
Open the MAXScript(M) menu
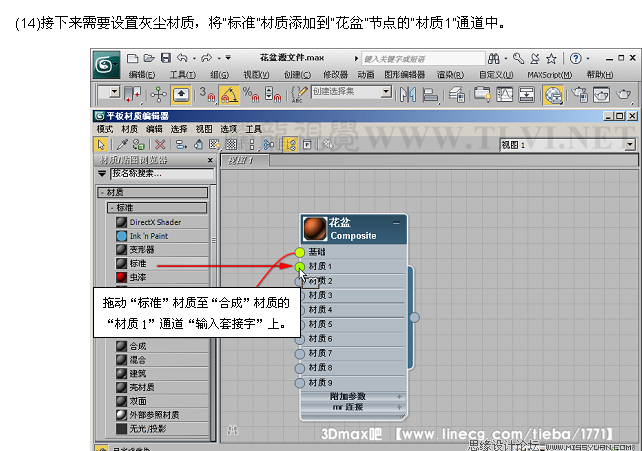[549, 74]
